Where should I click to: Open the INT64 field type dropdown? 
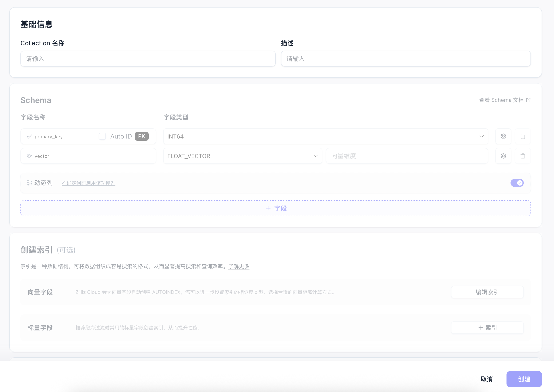click(x=326, y=136)
